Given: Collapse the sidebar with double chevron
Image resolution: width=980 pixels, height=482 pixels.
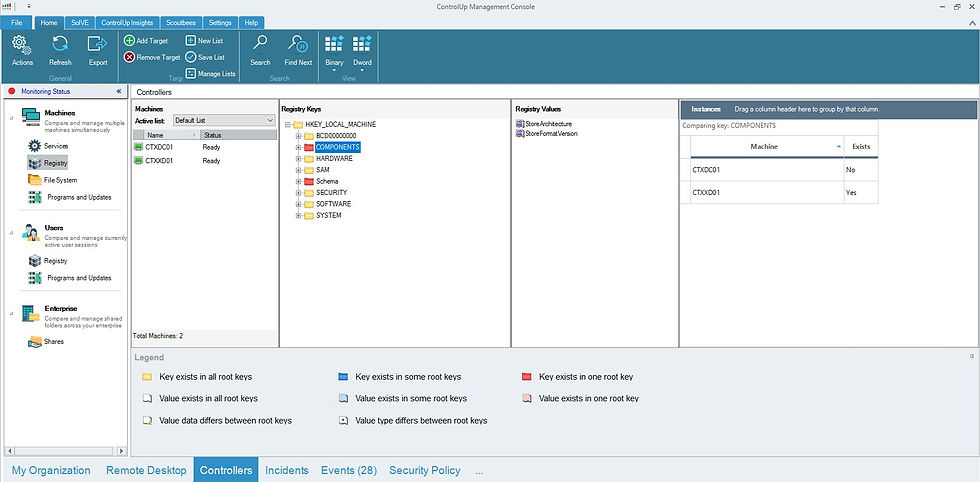Looking at the screenshot, I should point(119,91).
